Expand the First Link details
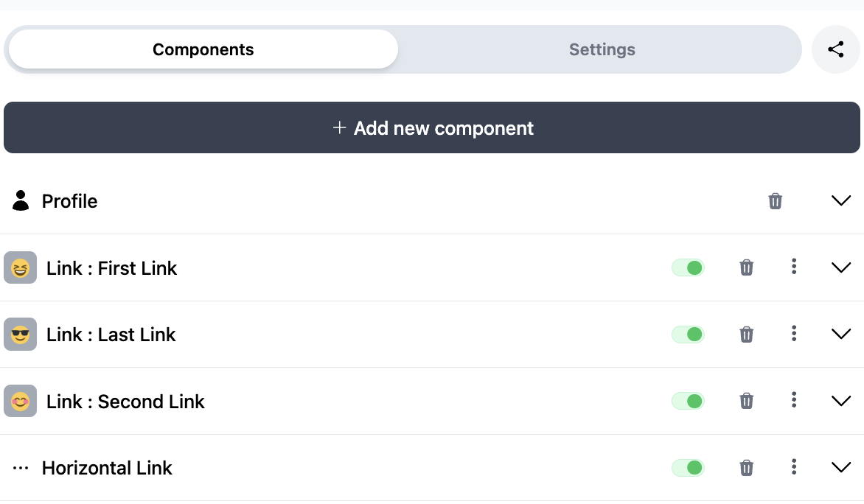864x504 pixels. tap(841, 267)
